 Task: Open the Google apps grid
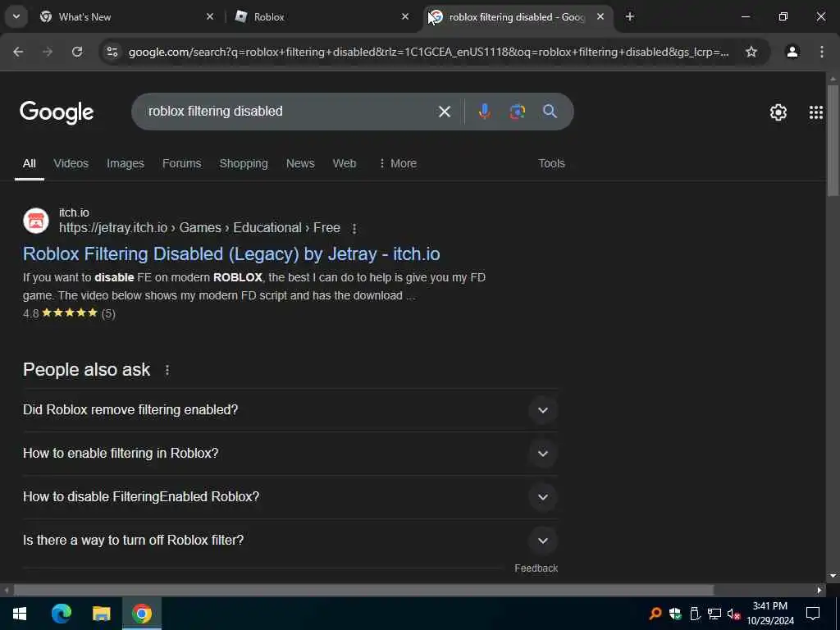pos(816,112)
